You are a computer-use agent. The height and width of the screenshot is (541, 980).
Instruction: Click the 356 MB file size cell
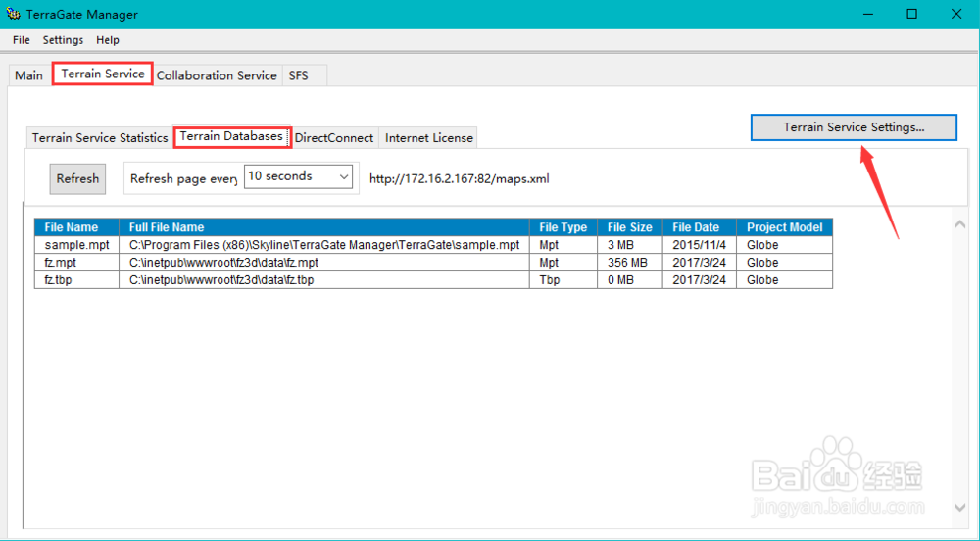(x=630, y=263)
